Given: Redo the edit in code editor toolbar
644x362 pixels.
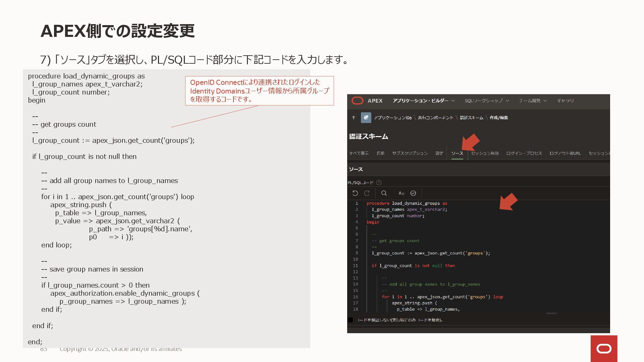Looking at the screenshot, I should (x=367, y=193).
